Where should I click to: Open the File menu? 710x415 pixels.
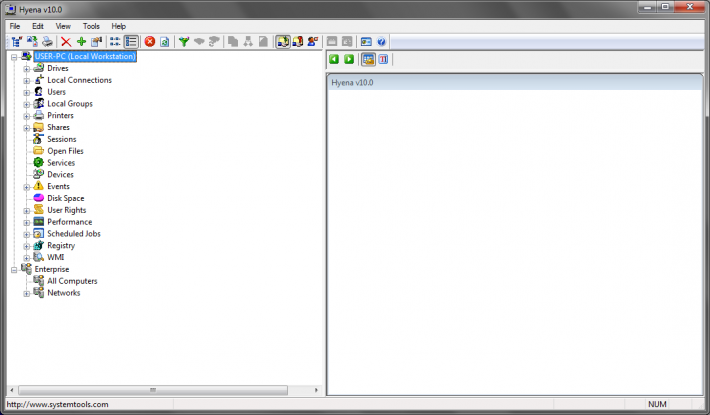(15, 26)
